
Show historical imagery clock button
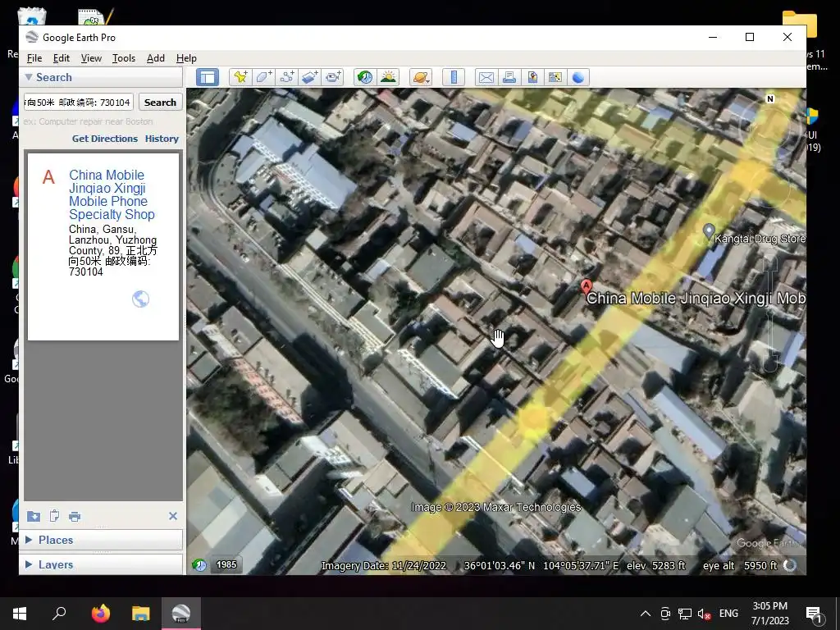tap(365, 77)
